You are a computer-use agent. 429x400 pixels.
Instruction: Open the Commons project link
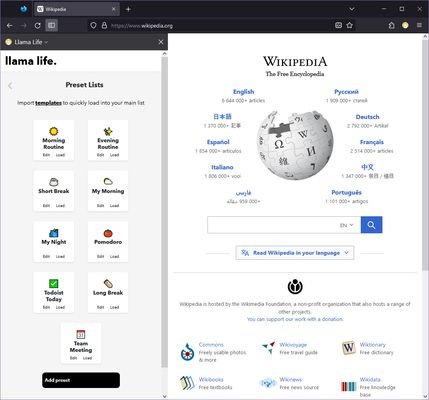click(x=211, y=345)
